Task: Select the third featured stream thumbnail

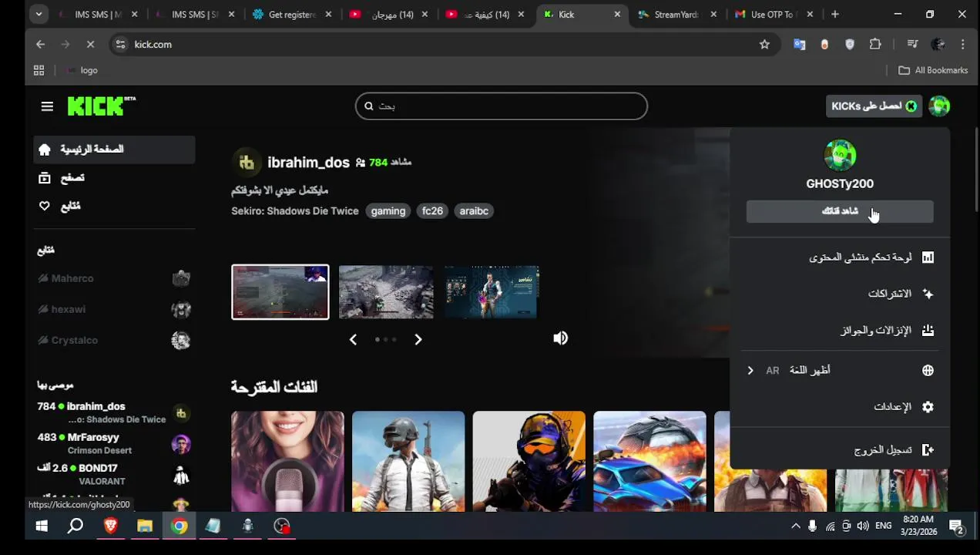Action: (x=492, y=292)
